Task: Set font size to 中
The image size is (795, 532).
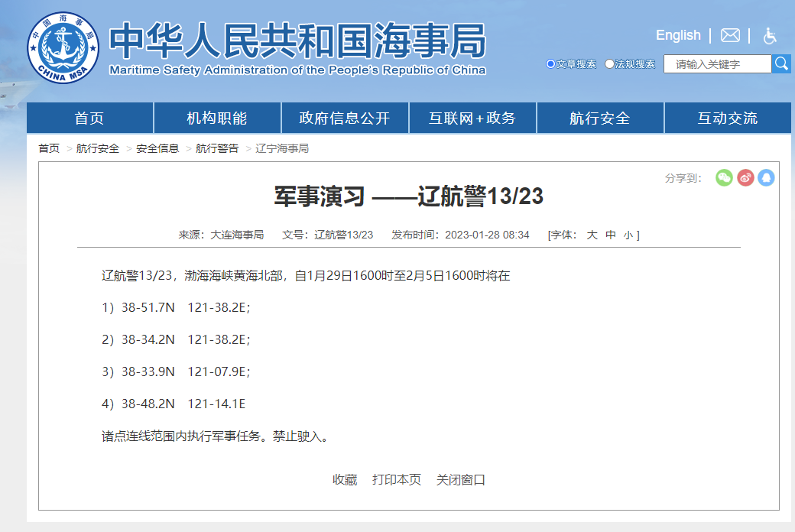Action: tap(611, 235)
